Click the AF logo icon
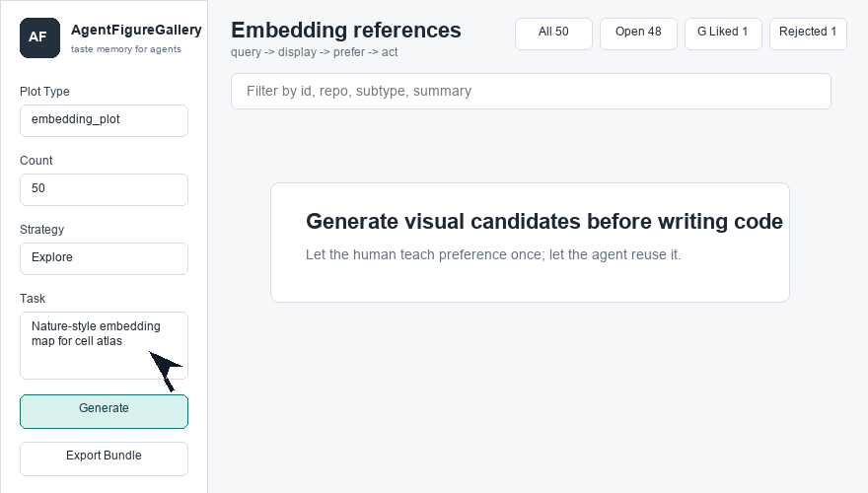868x493 pixels. click(x=39, y=37)
